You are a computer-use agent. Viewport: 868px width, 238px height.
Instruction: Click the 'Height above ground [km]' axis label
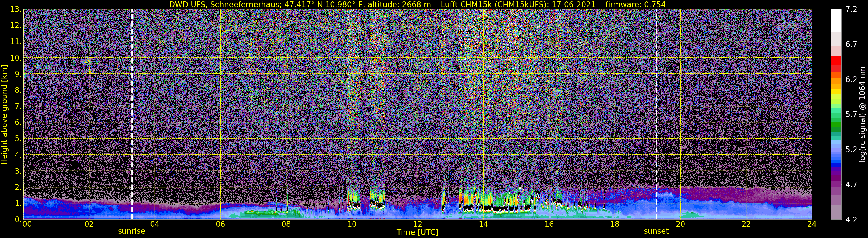tap(4, 115)
